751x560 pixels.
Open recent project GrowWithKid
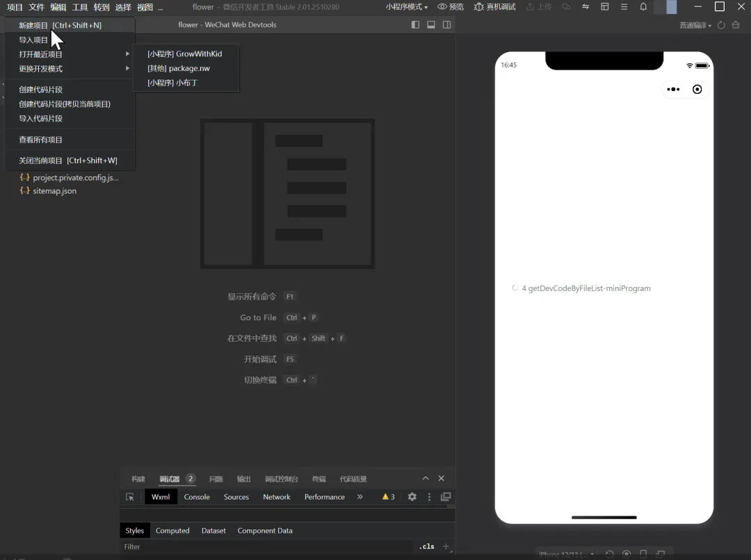coord(186,53)
